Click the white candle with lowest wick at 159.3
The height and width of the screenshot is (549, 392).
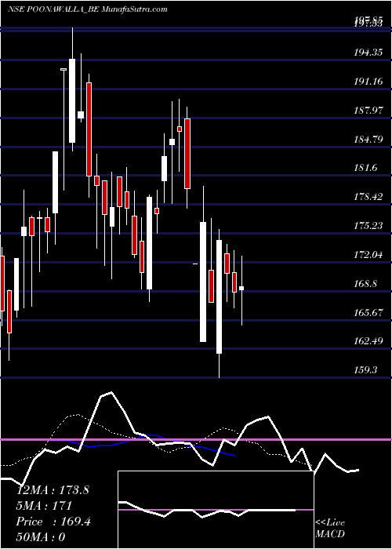pos(219,296)
